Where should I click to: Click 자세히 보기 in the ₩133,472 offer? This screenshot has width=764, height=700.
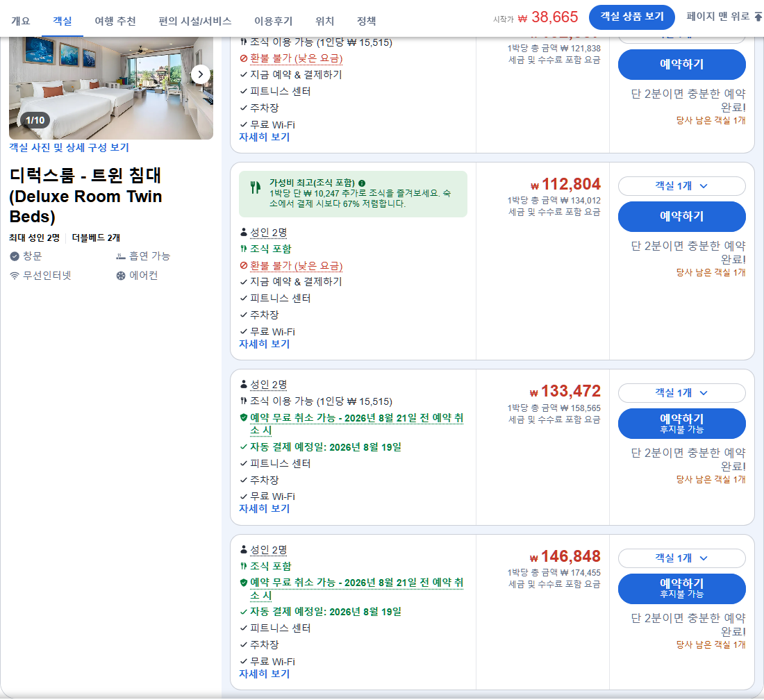point(264,508)
